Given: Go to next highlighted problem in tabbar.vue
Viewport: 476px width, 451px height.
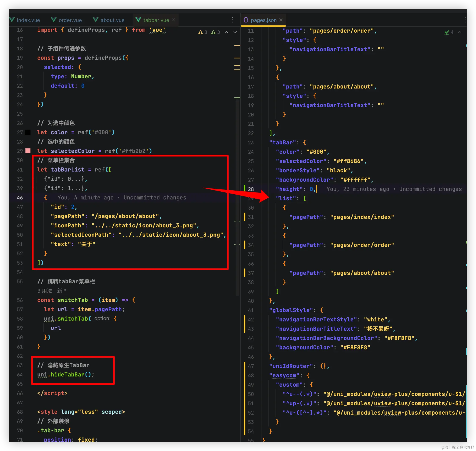Looking at the screenshot, I should coord(235,32).
